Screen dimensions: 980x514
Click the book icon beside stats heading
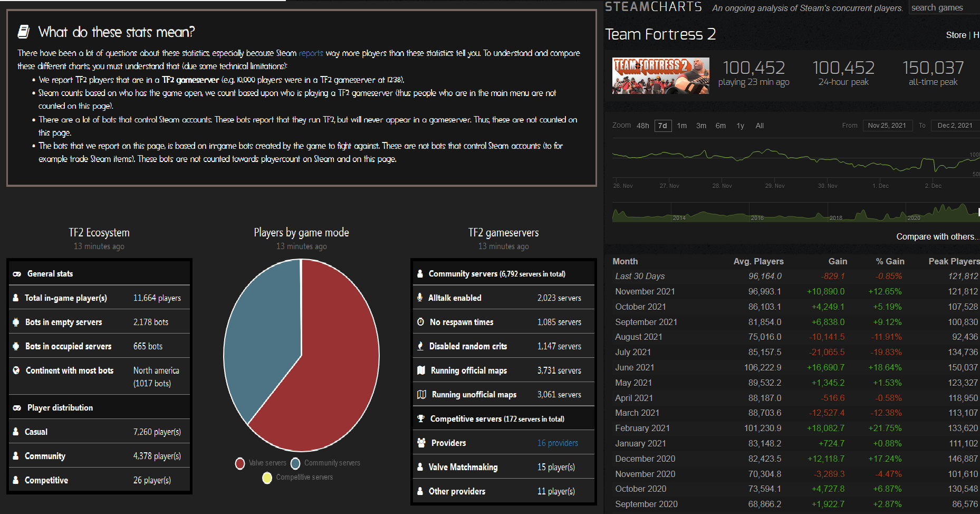pyautogui.click(x=23, y=32)
